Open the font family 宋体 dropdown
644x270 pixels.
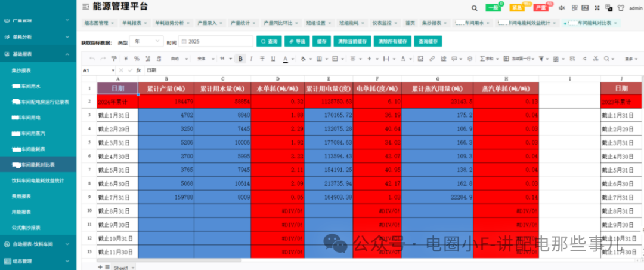click(x=206, y=59)
